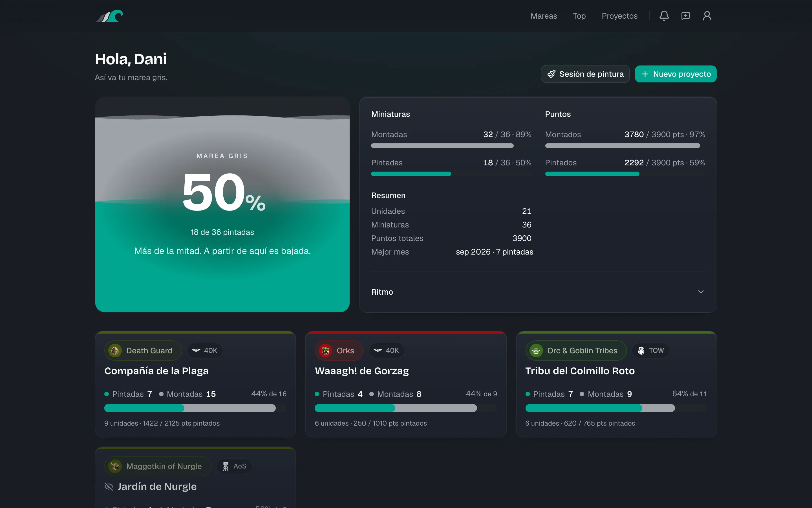Open the Compañía de la Plaga project

click(156, 371)
